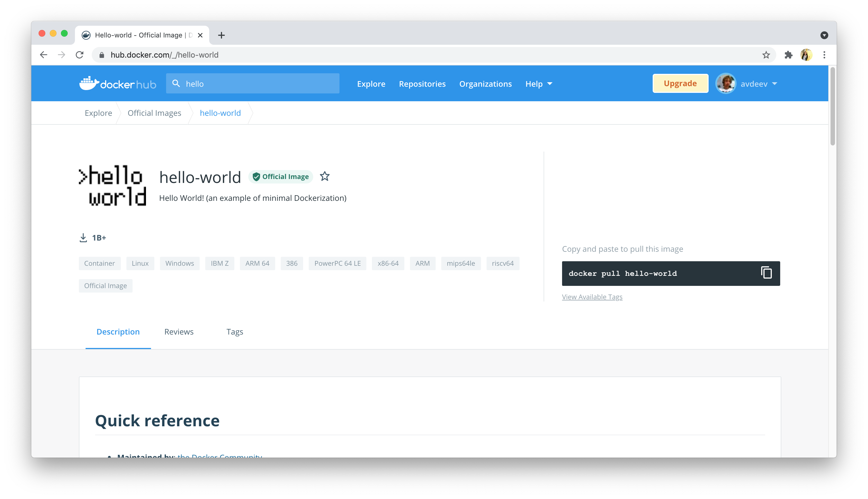Click the hello world image logo

[x=113, y=185]
